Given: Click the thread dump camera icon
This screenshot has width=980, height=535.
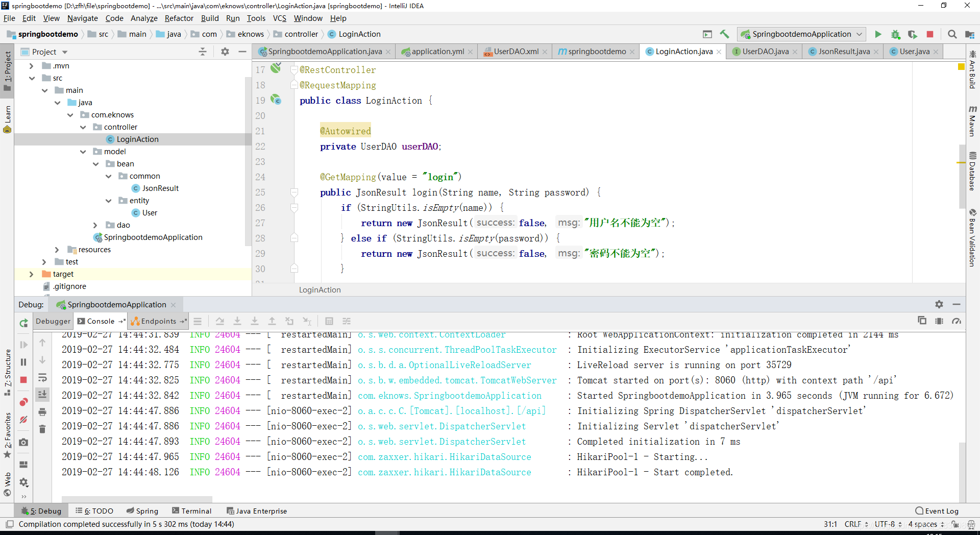Looking at the screenshot, I should coord(23,443).
